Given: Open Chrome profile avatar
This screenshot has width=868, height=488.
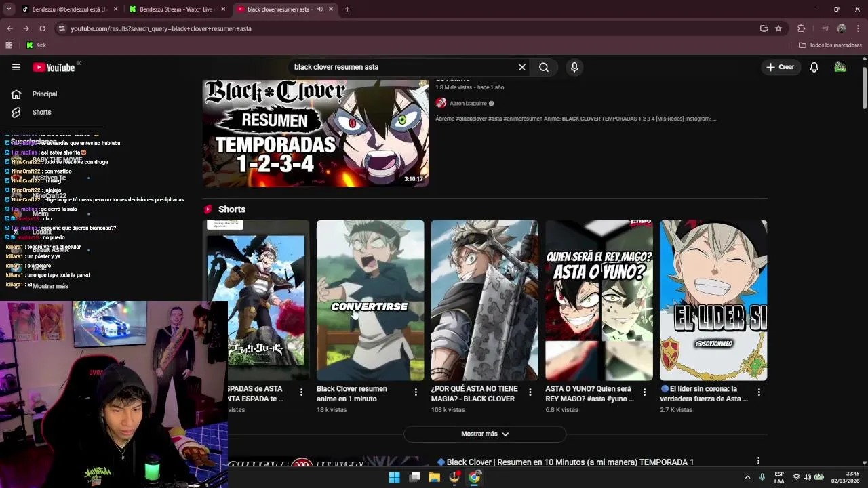Looking at the screenshot, I should (842, 28).
